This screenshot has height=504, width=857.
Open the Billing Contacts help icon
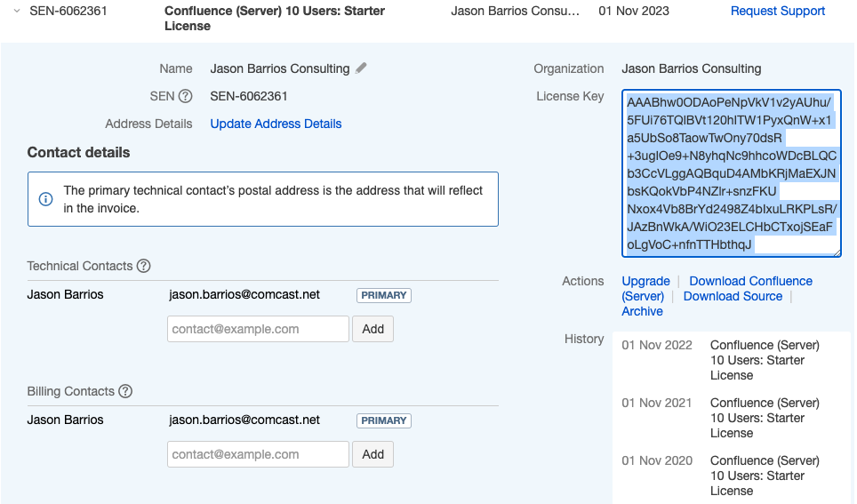pyautogui.click(x=125, y=391)
